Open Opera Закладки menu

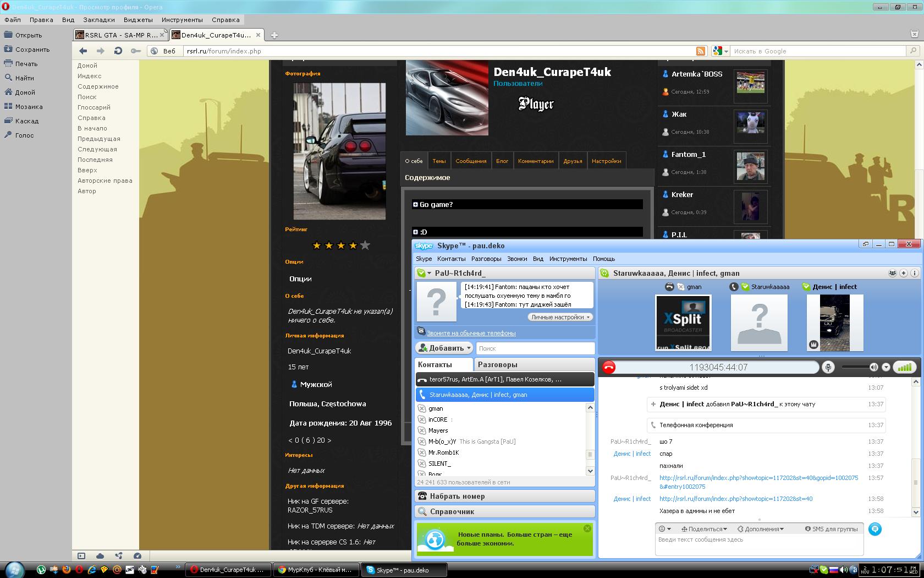point(99,20)
